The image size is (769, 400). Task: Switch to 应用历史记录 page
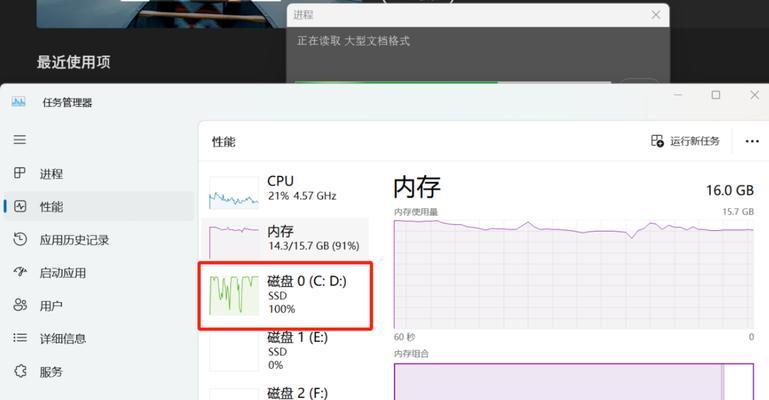click(x=74, y=240)
